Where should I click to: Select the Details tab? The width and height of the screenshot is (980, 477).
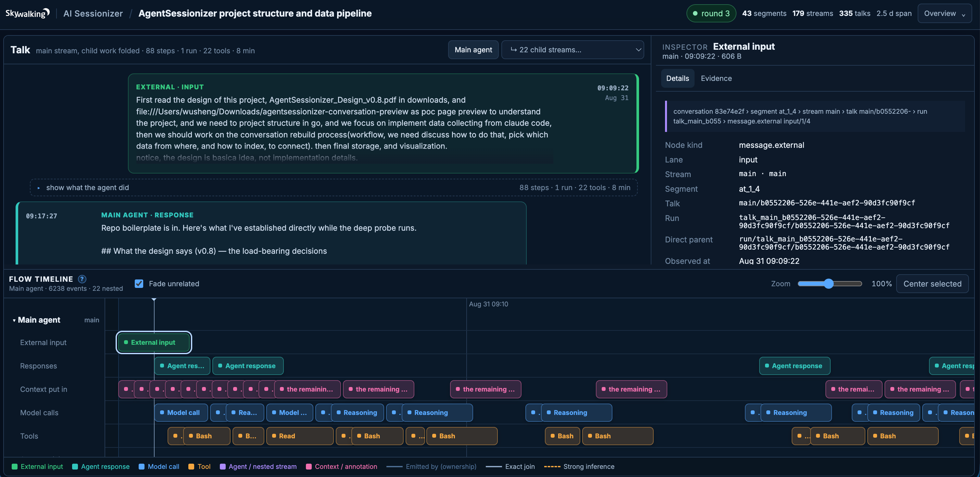[x=677, y=78]
